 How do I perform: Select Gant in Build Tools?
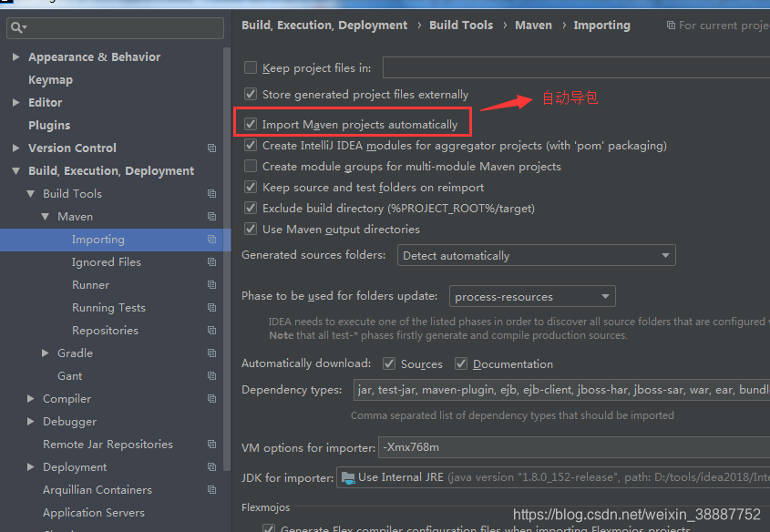tap(69, 376)
